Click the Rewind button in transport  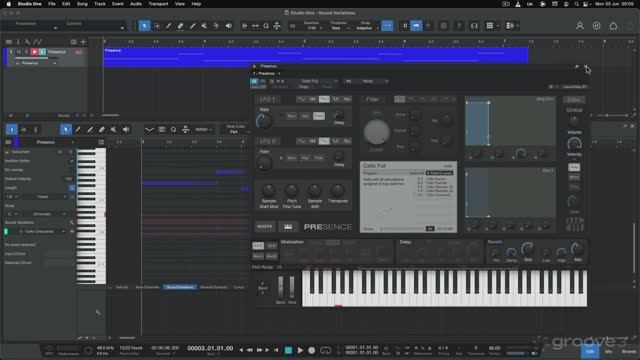pyautogui.click(x=250, y=350)
